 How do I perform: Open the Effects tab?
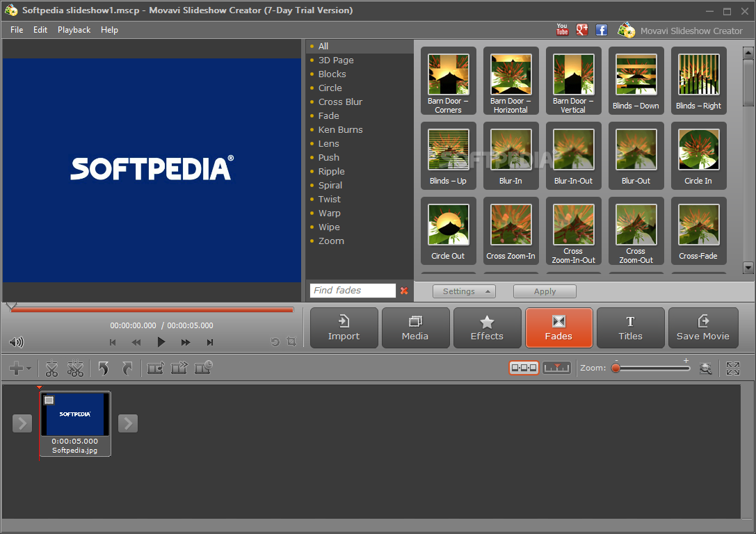pyautogui.click(x=487, y=327)
